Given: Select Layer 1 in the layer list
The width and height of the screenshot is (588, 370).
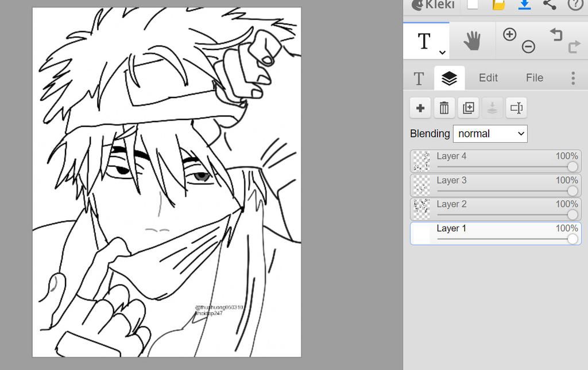Looking at the screenshot, I should pos(496,233).
